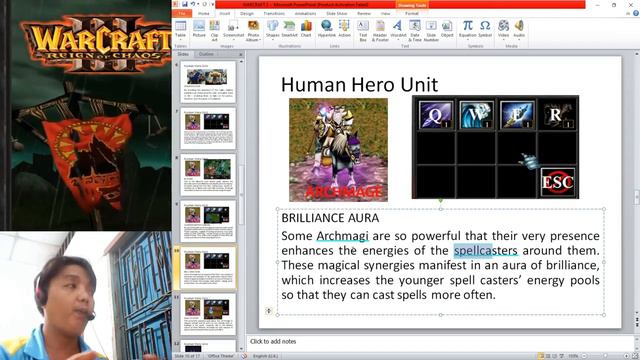The width and height of the screenshot is (640, 360).
Task: Click the spell check status bar icon
Action: 244,356
